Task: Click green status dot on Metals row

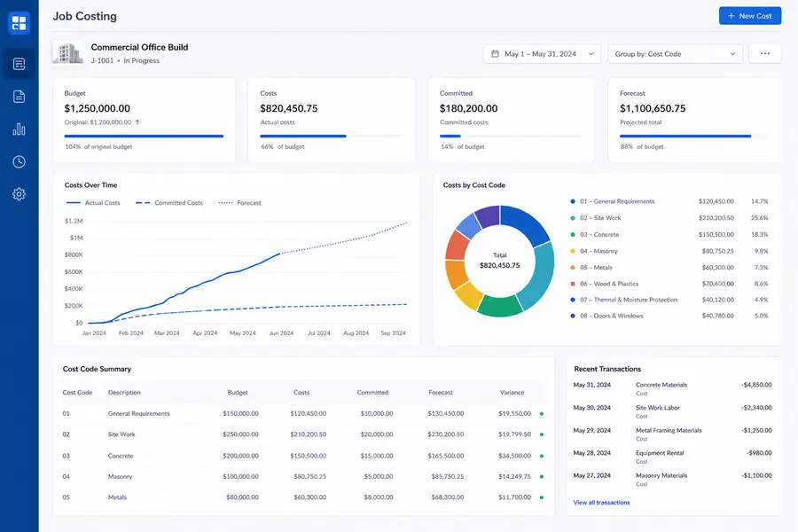Action: coord(542,497)
